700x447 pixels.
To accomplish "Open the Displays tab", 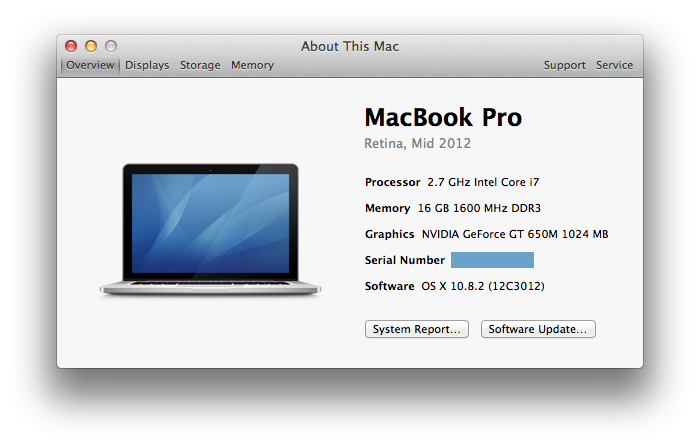I will click(147, 65).
